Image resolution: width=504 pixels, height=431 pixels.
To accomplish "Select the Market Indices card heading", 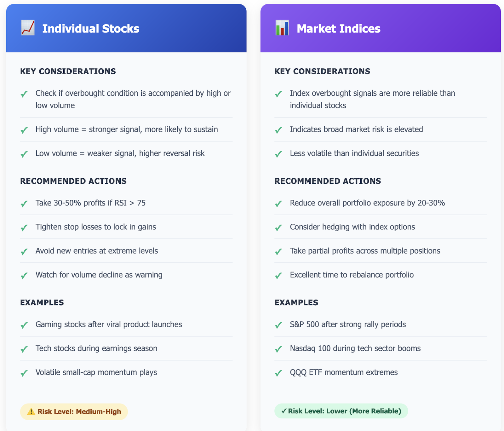I will pyautogui.click(x=339, y=29).
